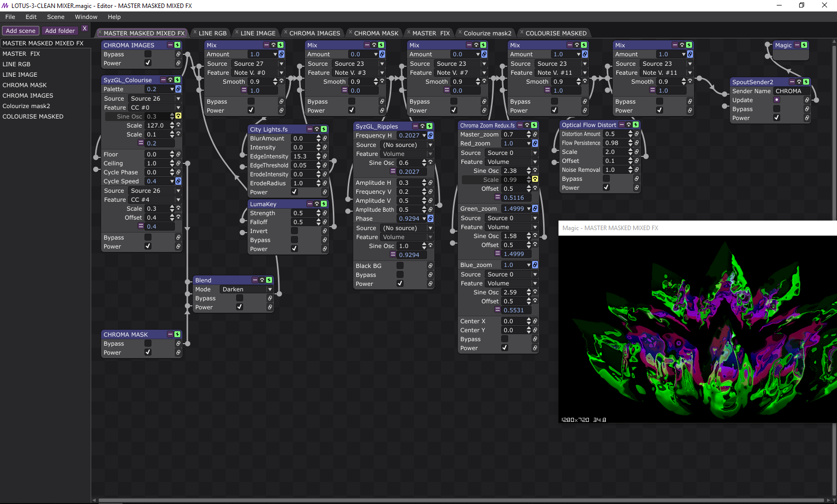Collapse the Blend node
This screenshot has width=837, height=504.
(255, 280)
